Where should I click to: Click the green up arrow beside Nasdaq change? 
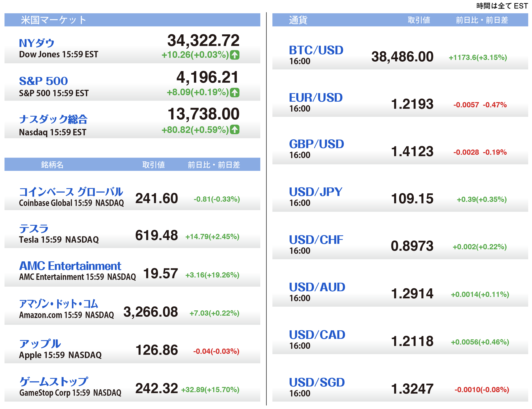(x=235, y=130)
